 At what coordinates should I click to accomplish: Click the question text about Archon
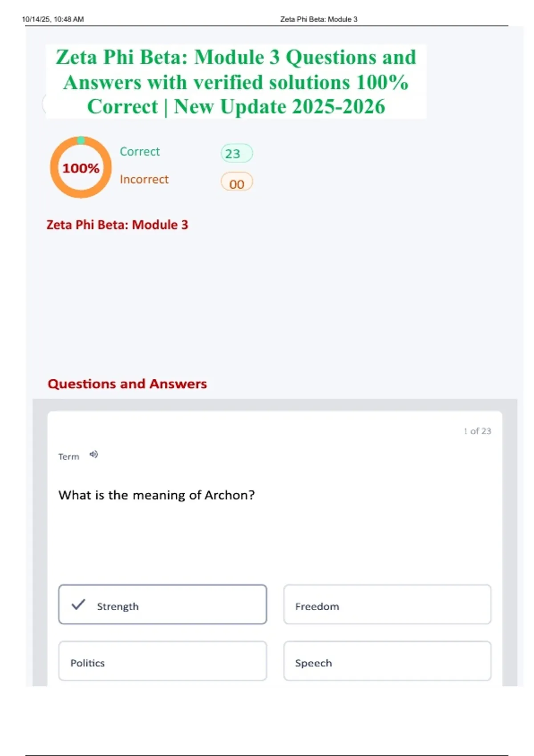157,495
